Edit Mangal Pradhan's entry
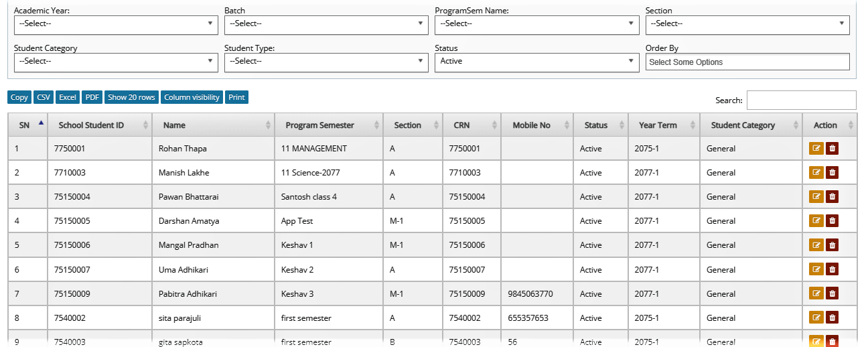This screenshot has width=868, height=347. (x=816, y=245)
